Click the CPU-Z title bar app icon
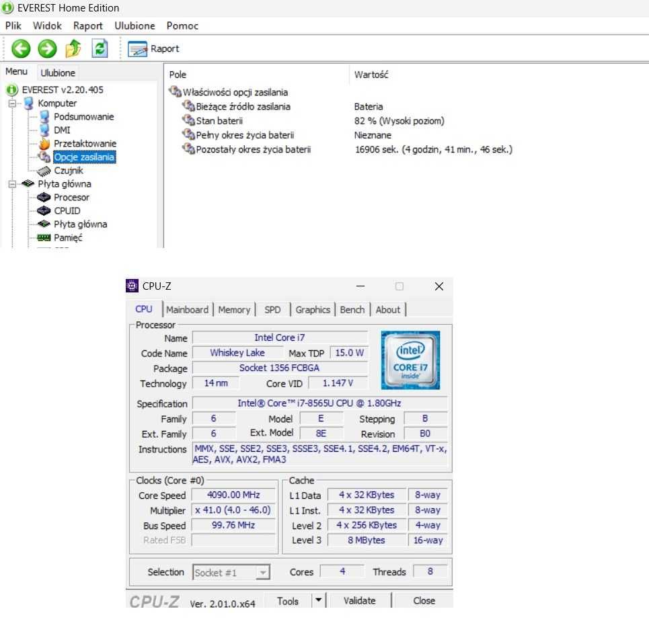649x644 pixels. pyautogui.click(x=132, y=286)
